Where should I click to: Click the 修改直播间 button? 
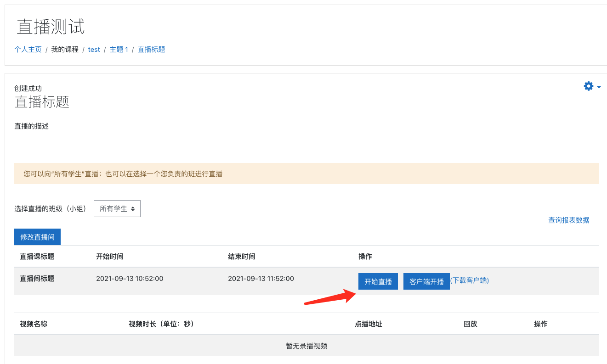point(37,237)
